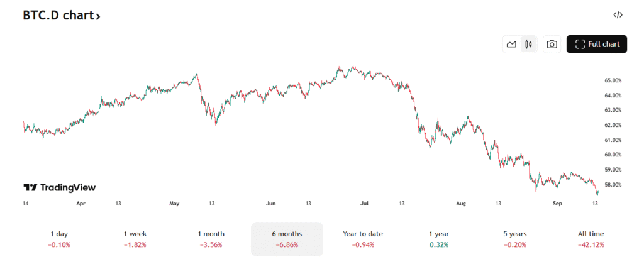Select the 1 month range
Image resolution: width=644 pixels, height=274 pixels.
(x=211, y=239)
